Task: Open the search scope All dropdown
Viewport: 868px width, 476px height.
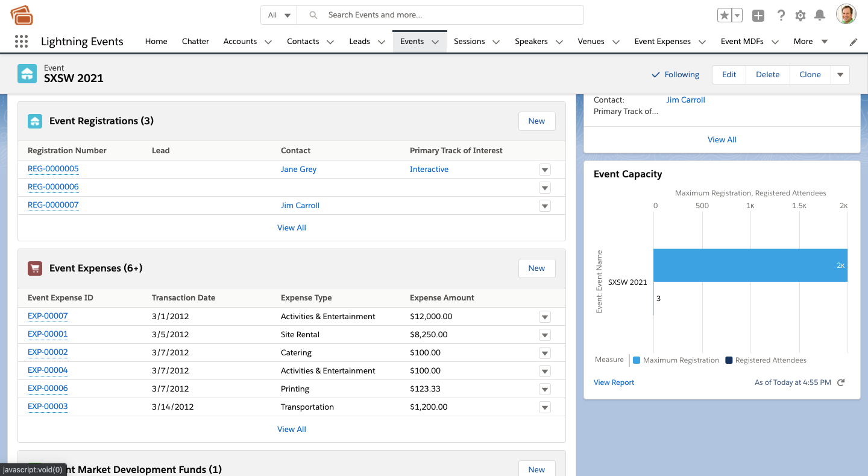Action: (280, 15)
